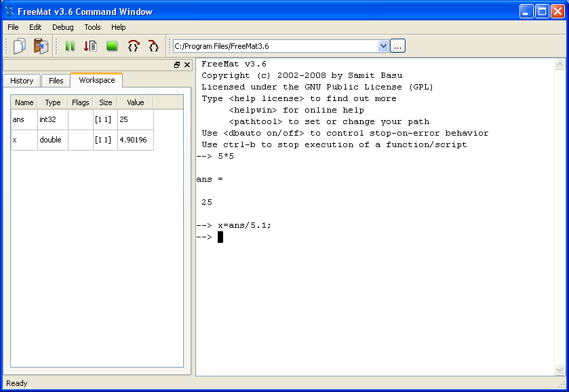Click the 'double' type cell
The width and height of the screenshot is (569, 392).
tap(53, 140)
